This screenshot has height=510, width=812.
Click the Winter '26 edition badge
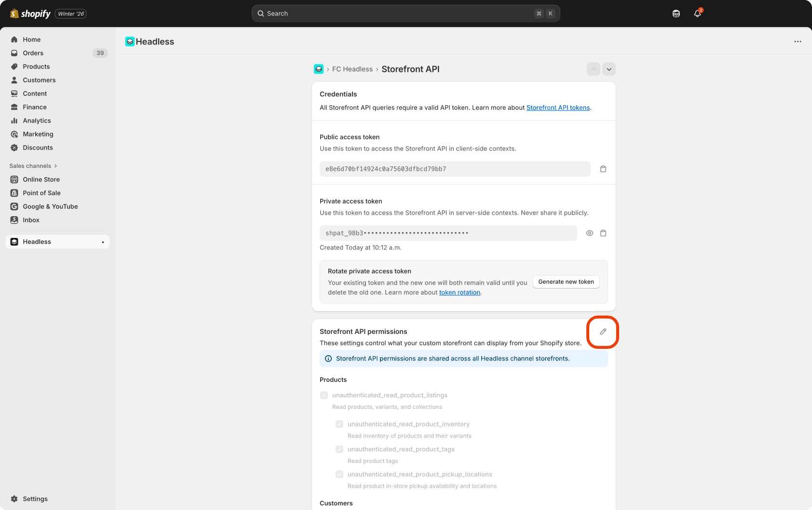[71, 14]
